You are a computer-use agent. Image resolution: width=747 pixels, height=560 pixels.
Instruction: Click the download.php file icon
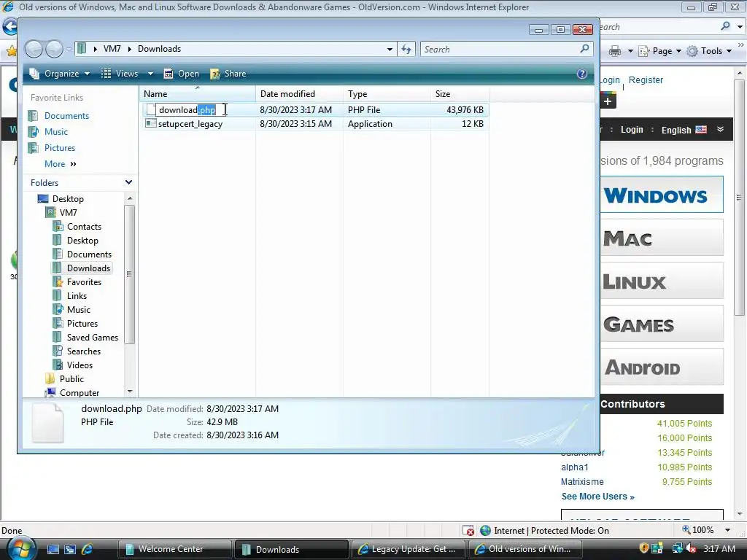point(150,109)
